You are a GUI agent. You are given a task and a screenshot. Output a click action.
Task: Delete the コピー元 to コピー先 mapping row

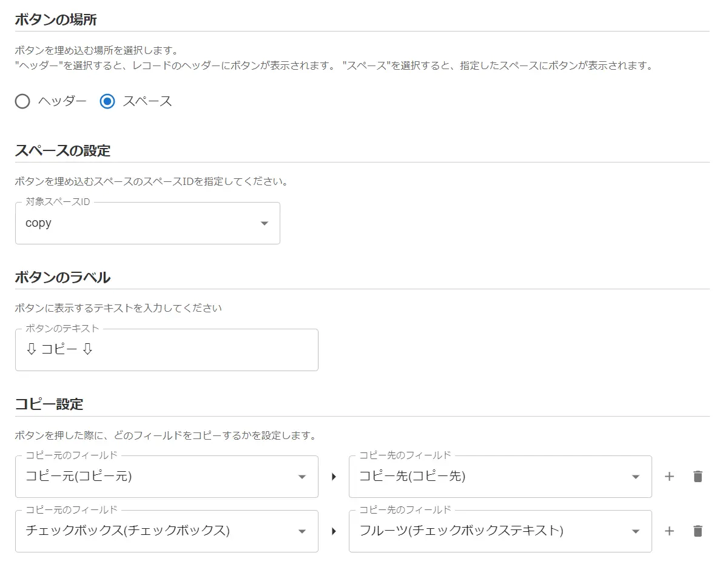[x=698, y=477]
